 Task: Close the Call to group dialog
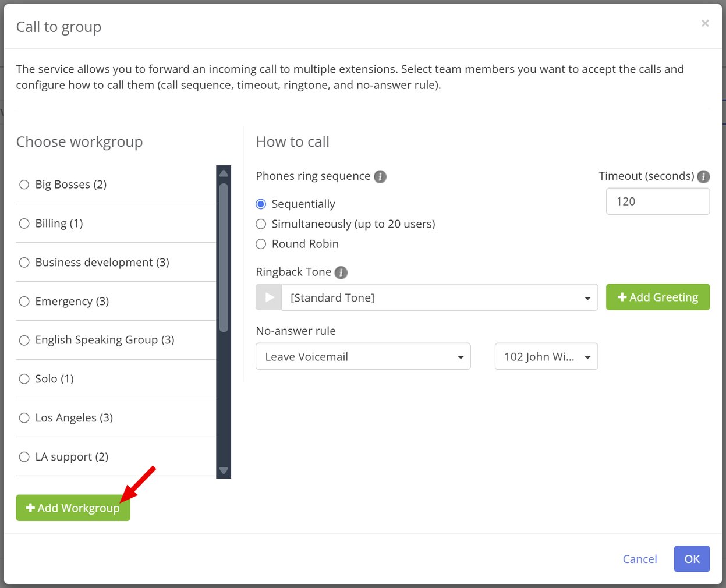pyautogui.click(x=705, y=23)
